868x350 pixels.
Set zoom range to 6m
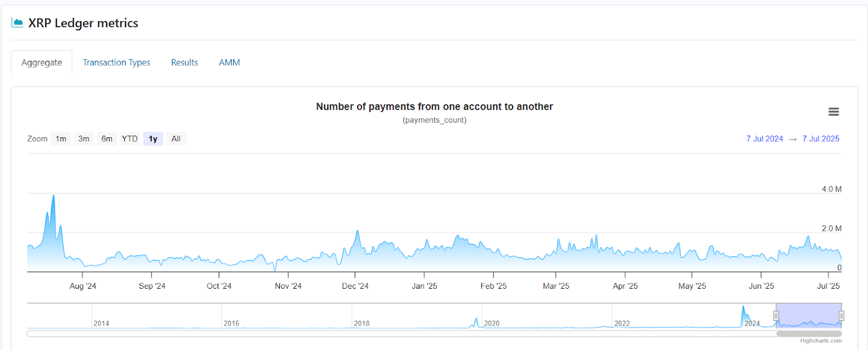click(x=107, y=139)
